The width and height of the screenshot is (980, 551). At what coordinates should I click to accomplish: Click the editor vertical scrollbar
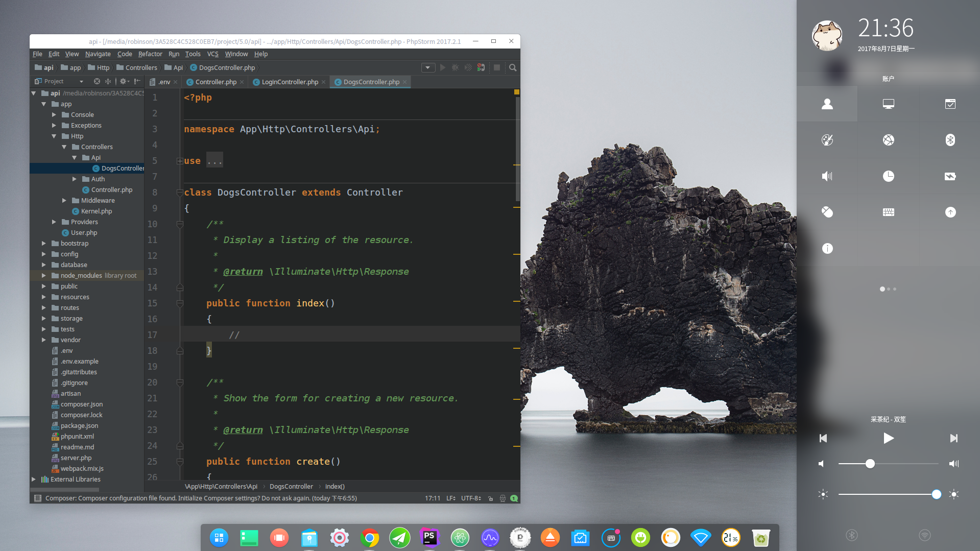coord(517,148)
